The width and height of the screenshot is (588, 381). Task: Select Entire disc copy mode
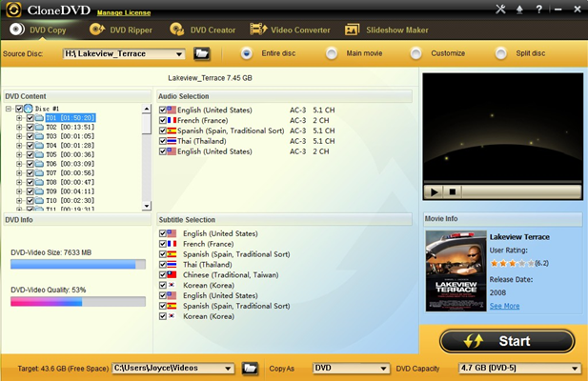click(x=247, y=53)
